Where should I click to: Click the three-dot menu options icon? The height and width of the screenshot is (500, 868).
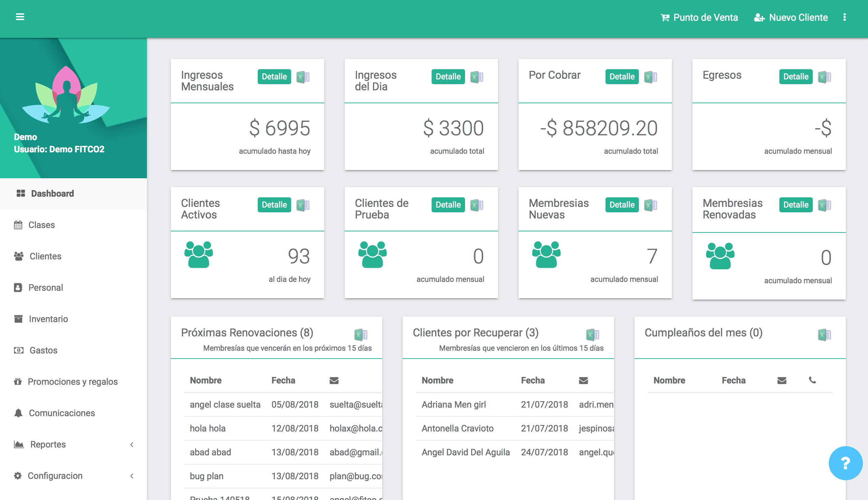(845, 17)
